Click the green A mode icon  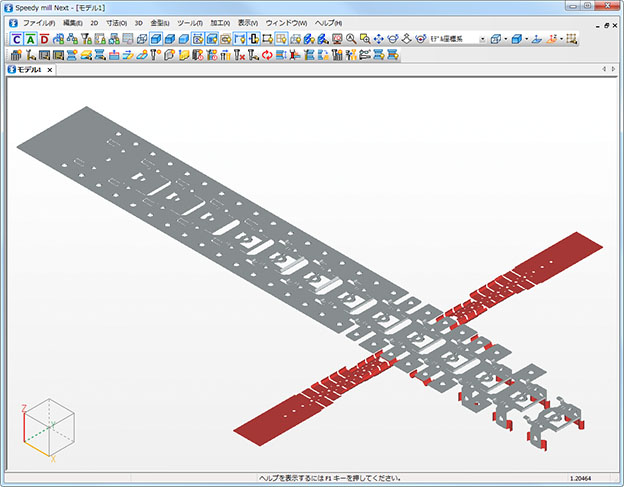point(30,39)
